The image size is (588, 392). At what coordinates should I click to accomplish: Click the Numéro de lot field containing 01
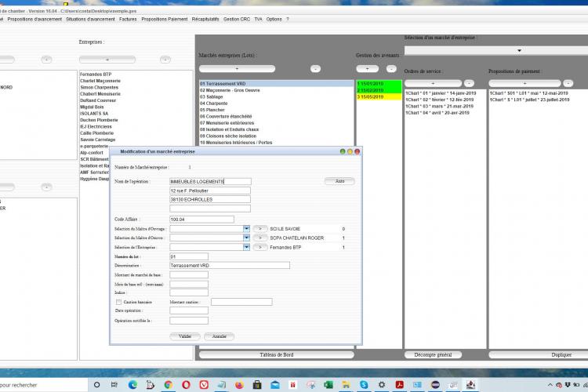tap(189, 256)
